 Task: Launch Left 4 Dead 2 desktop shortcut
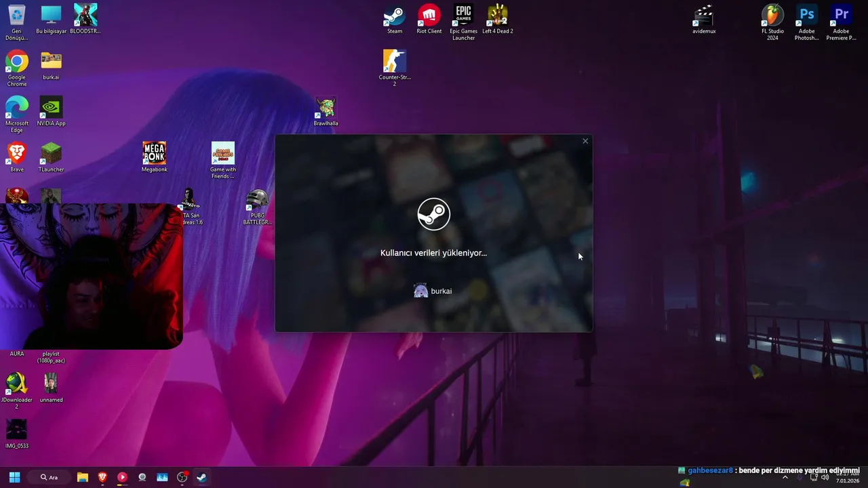coord(498,19)
